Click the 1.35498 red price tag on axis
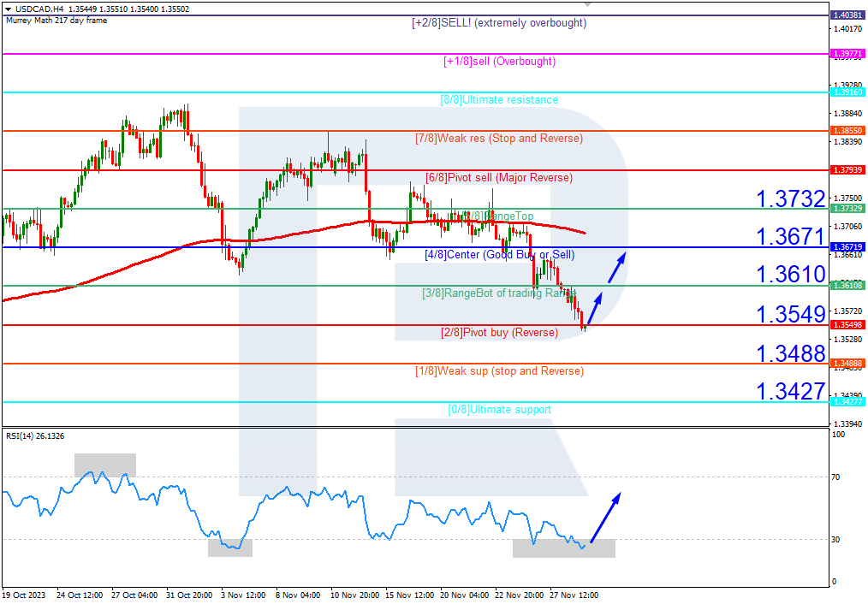The width and height of the screenshot is (868, 604). click(x=847, y=325)
